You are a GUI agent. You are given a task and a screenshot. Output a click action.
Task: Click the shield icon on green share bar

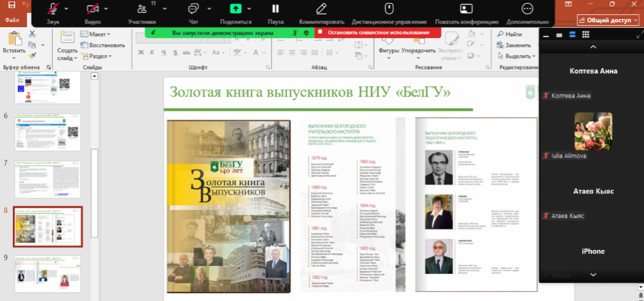pyautogui.click(x=306, y=32)
